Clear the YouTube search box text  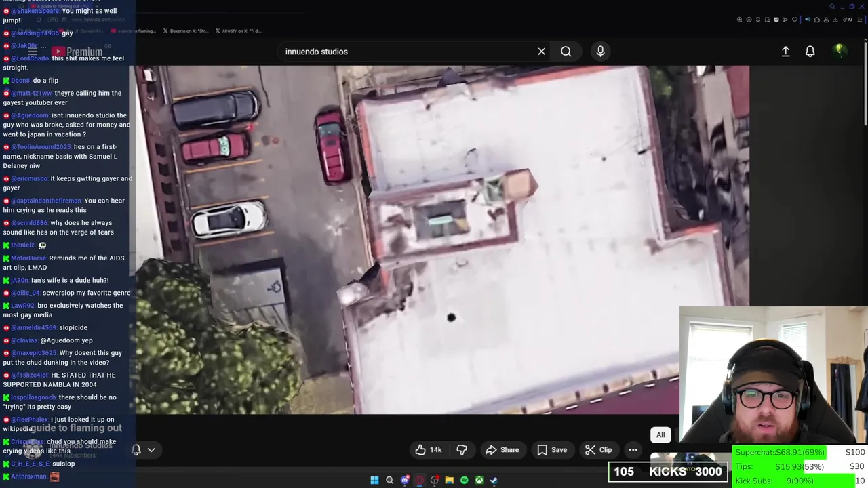[541, 52]
